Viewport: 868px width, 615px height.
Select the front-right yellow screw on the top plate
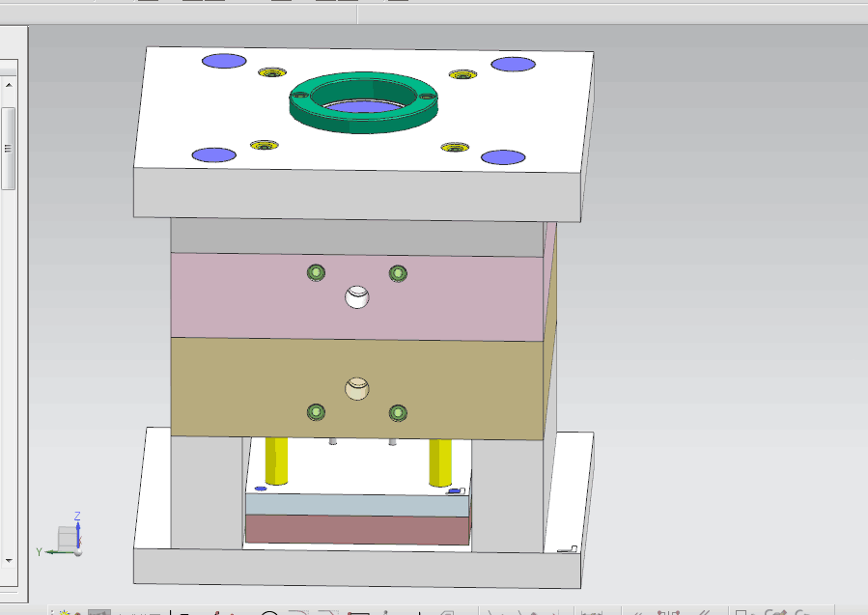pyautogui.click(x=455, y=148)
